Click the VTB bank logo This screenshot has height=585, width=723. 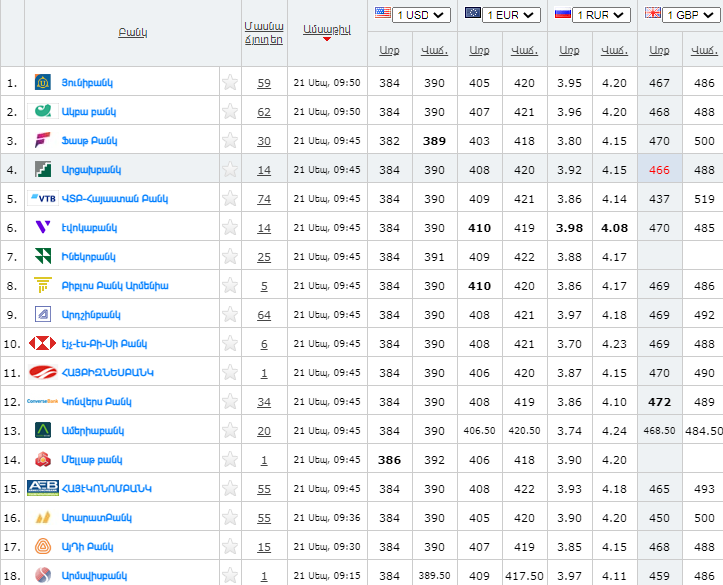(x=43, y=198)
